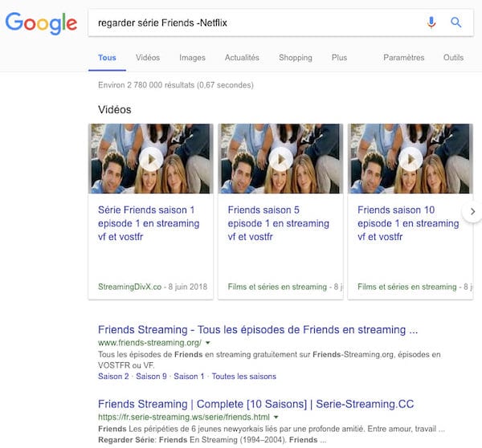Open 'Série Friends saison 1 episode 1' link

tap(149, 223)
